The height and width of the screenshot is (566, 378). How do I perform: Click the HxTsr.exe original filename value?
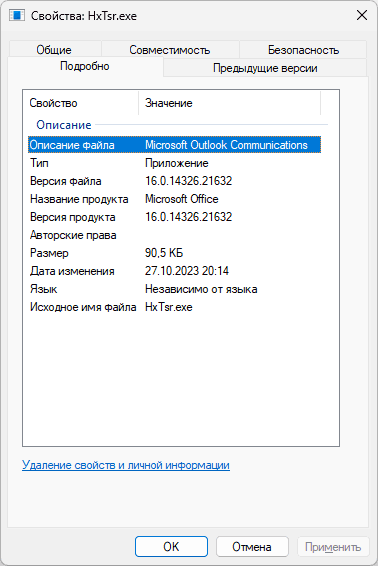pyautogui.click(x=169, y=307)
